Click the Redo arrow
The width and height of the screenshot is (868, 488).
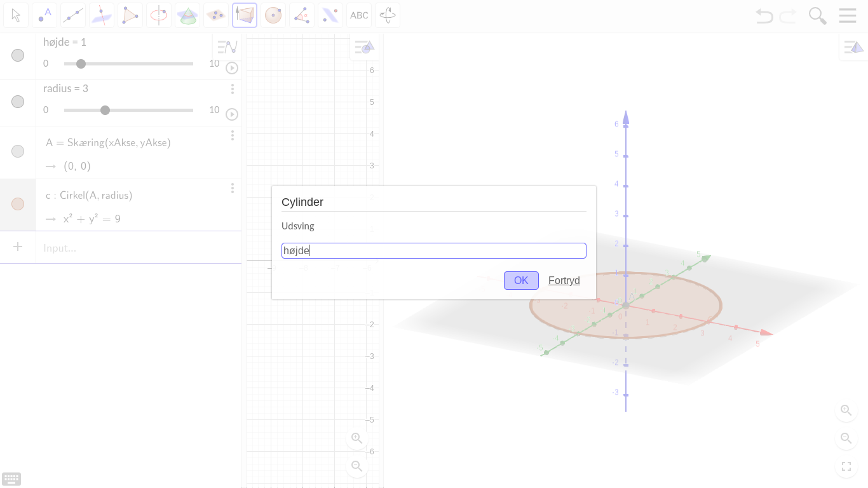click(x=788, y=16)
